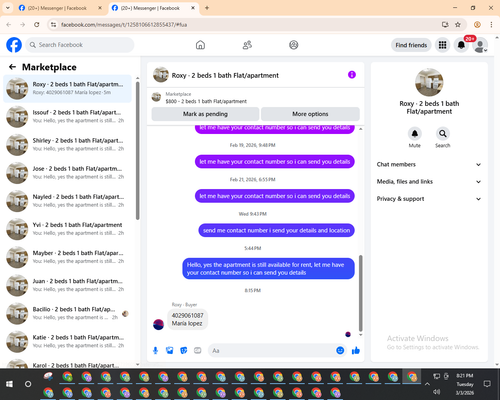Click the conversation list scrollbar

(137, 150)
